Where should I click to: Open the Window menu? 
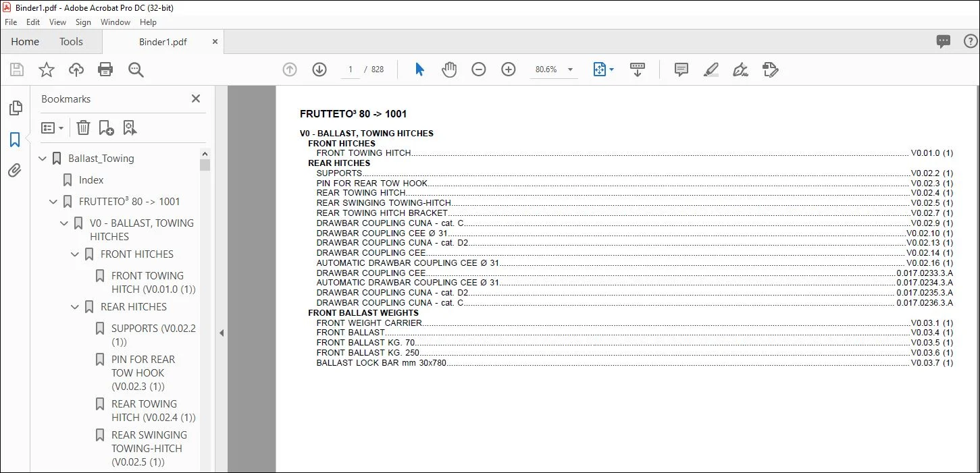coord(115,22)
